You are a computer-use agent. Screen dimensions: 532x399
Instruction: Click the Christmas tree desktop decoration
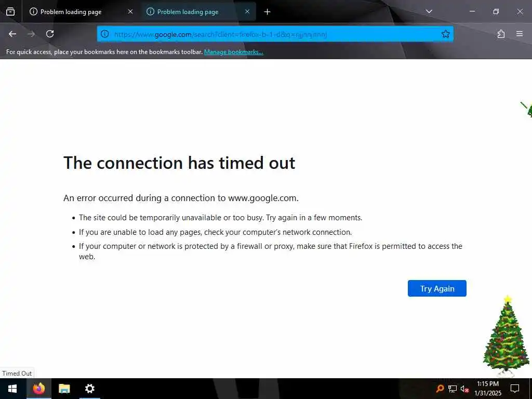point(506,336)
